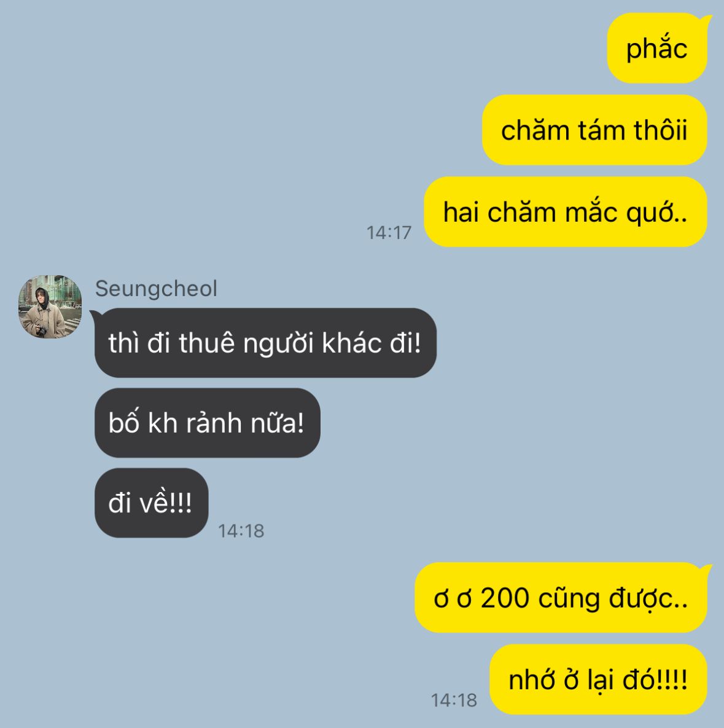Click the tail on '200 cũng được' bubble
This screenshot has width=724, height=728.
[x=706, y=569]
